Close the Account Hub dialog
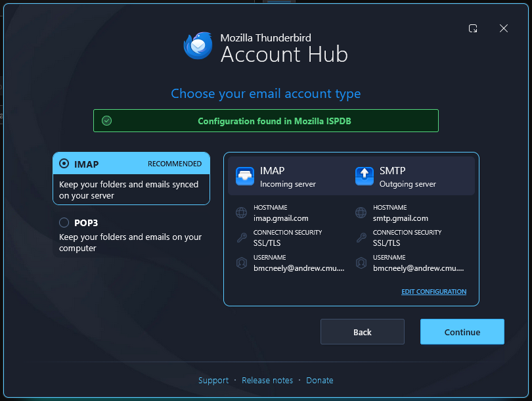 504,28
